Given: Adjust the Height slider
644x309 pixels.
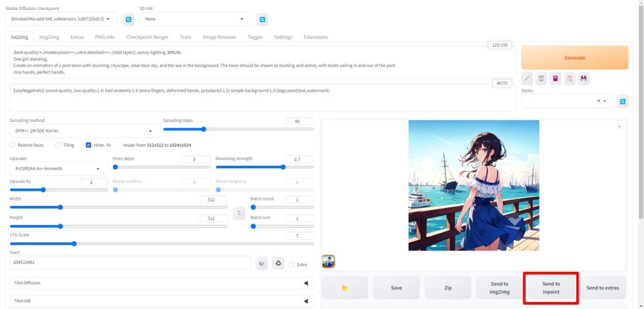Looking at the screenshot, I should (118, 226).
